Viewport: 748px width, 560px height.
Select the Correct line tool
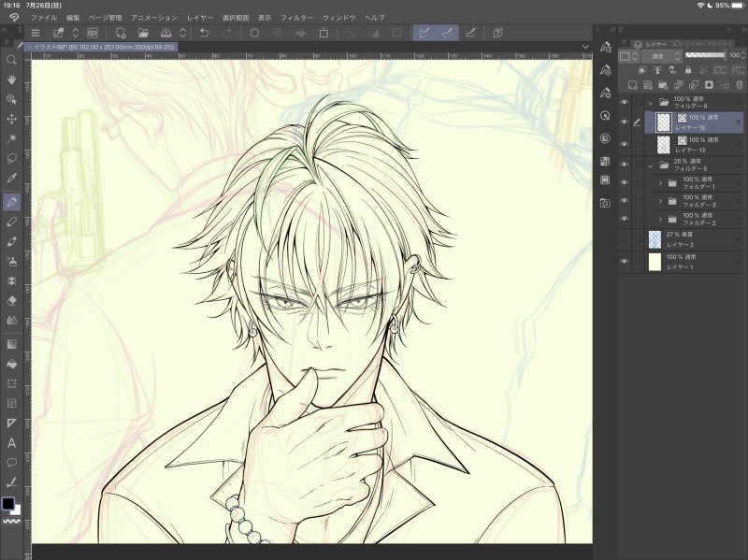click(x=12, y=482)
